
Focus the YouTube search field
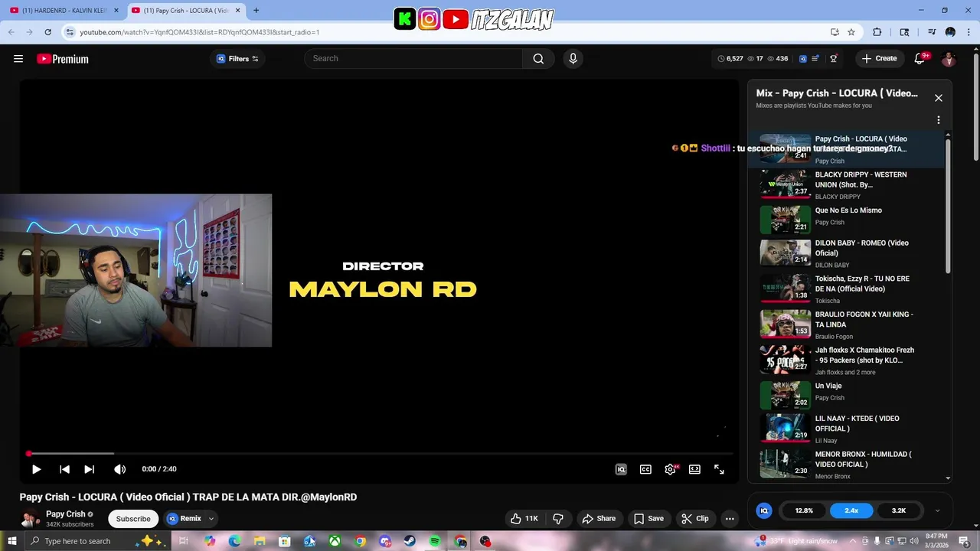(x=413, y=59)
